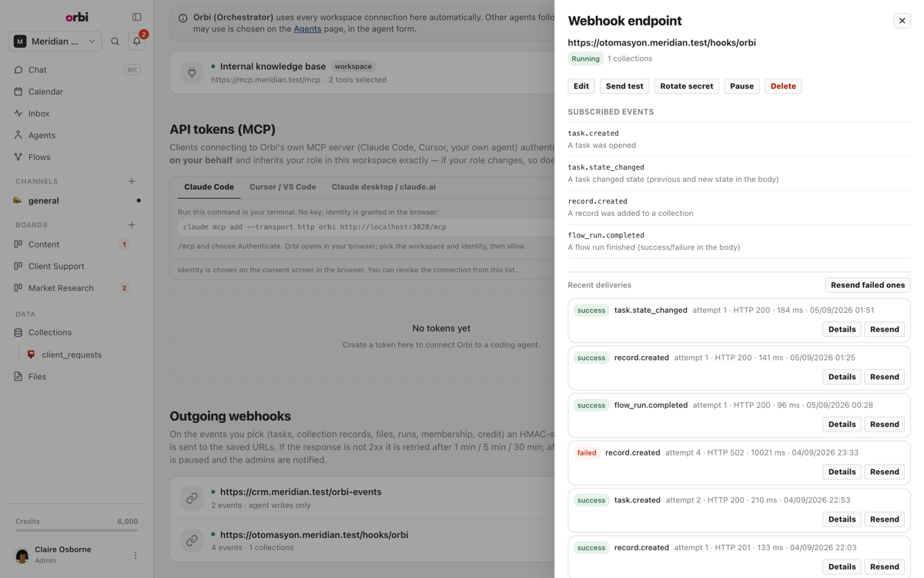Follow the Agents page link
Image resolution: width=924 pixels, height=578 pixels.
[307, 29]
